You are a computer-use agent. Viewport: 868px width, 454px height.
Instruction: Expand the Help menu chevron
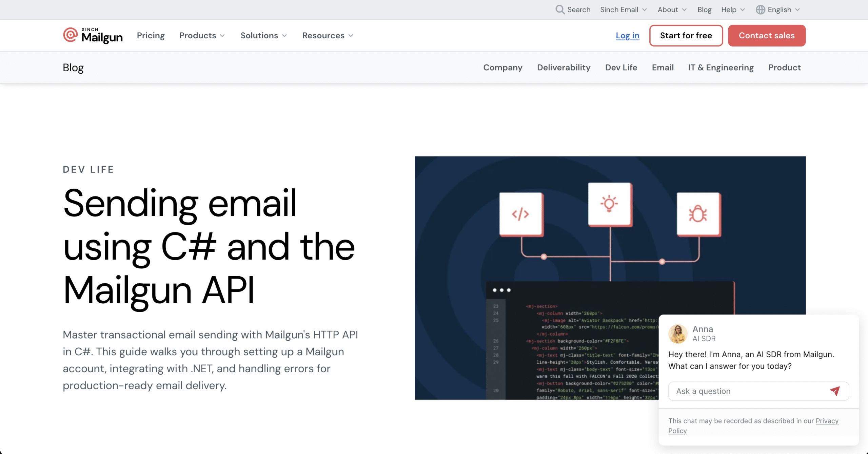743,10
